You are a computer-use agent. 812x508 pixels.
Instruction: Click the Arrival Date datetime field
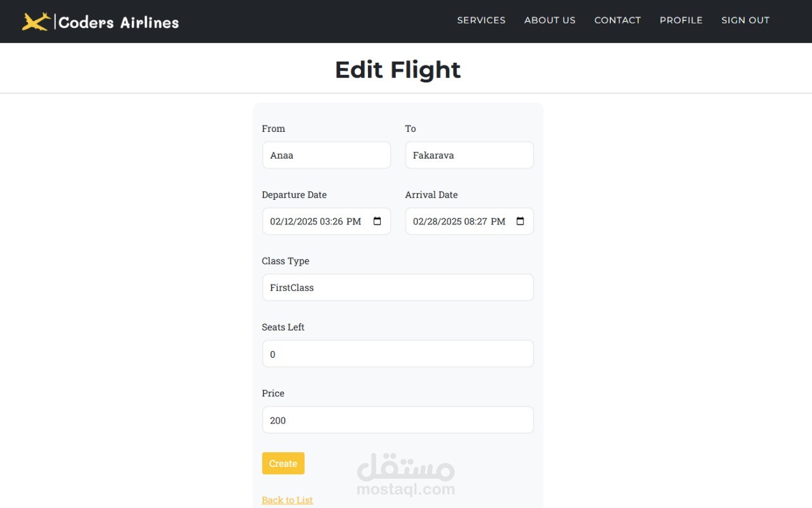(x=469, y=221)
